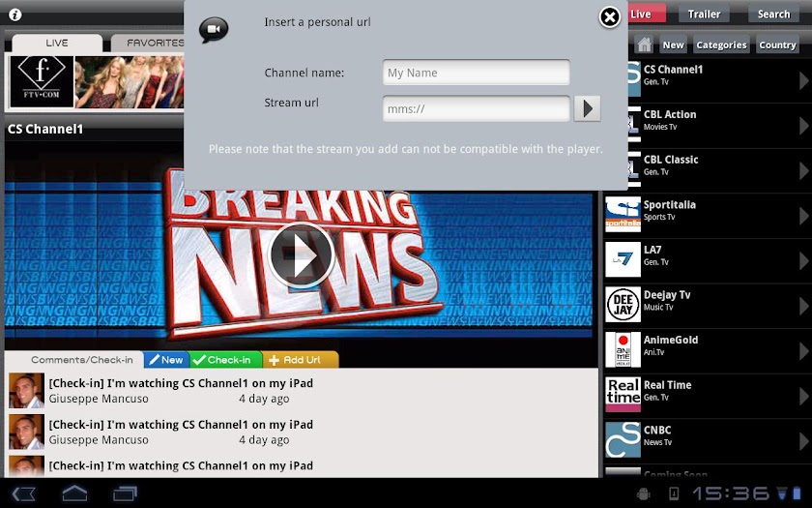Image resolution: width=812 pixels, height=508 pixels.
Task: Expand CNBC row arrow
Action: coord(803,441)
